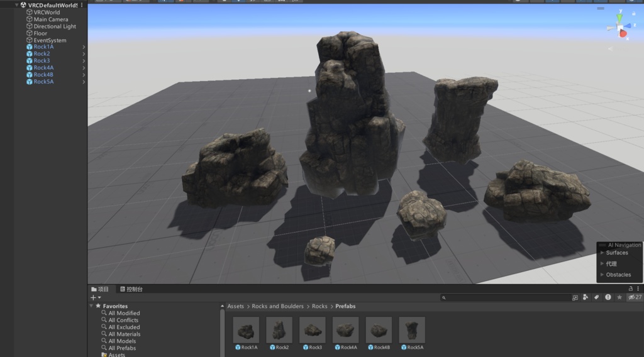The image size is (644, 357).
Task: Click the Project panel search field
Action: (505, 297)
